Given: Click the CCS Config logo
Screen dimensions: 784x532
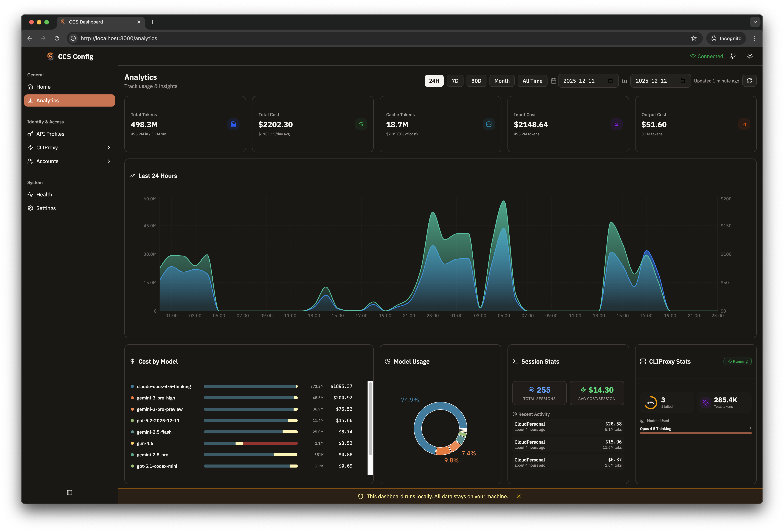Looking at the screenshot, I should click(x=51, y=56).
